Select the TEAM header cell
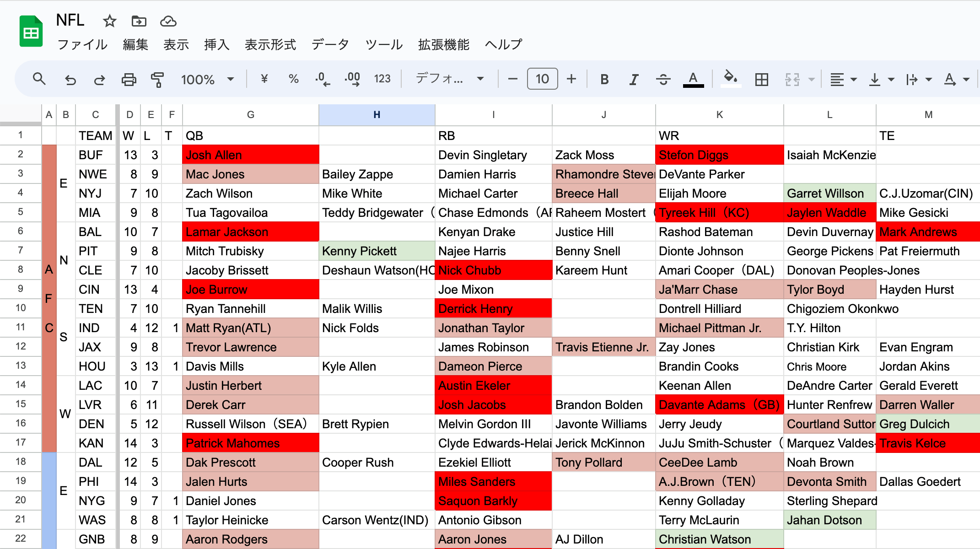The image size is (980, 549). click(x=95, y=136)
